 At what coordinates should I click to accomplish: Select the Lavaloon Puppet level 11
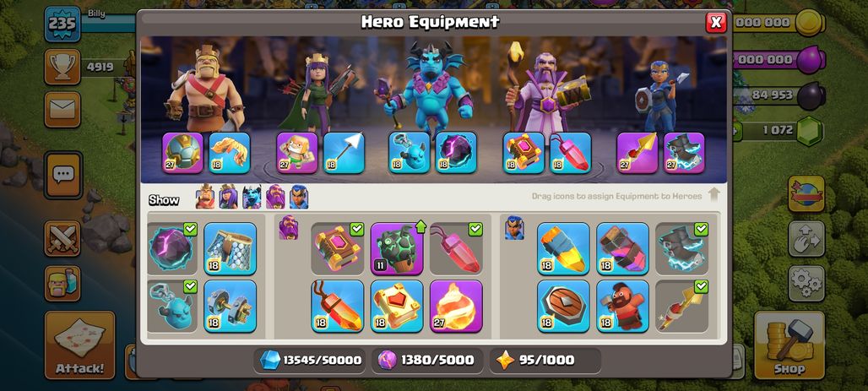(397, 248)
